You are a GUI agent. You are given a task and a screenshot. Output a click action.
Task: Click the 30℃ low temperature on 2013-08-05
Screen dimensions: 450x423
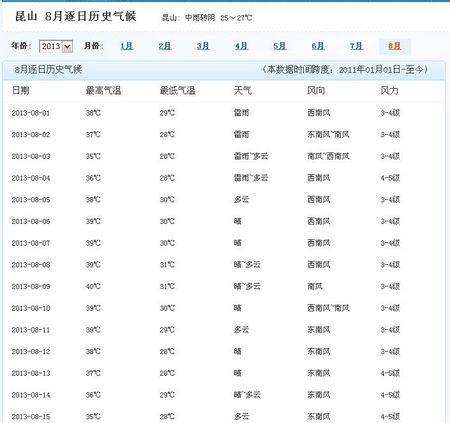coord(167,200)
